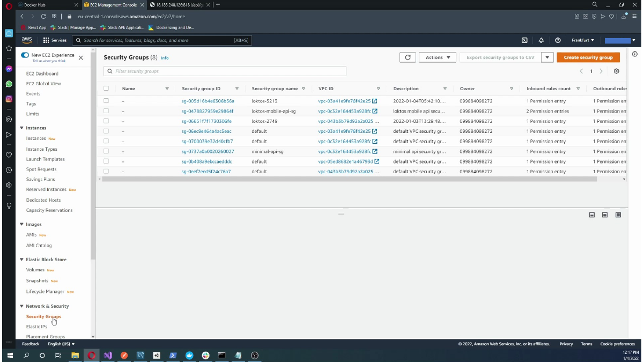Open Launch Templates in sidebar
The image size is (644, 362).
point(46,159)
